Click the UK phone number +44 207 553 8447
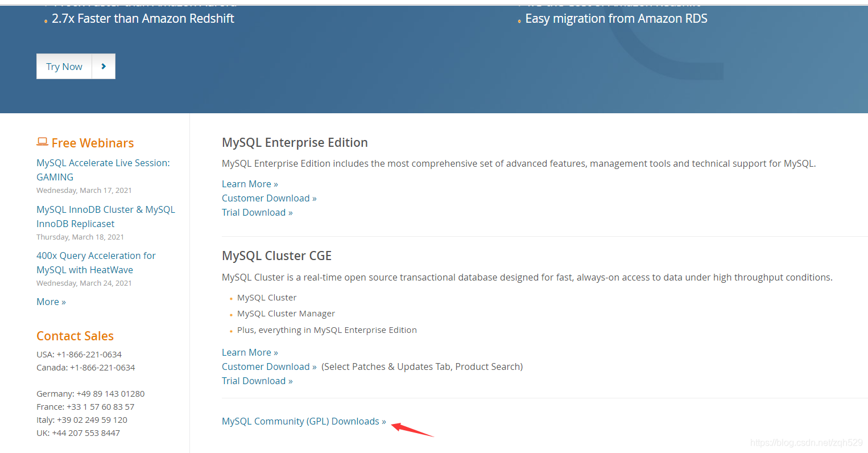Screen dimensions: 868x453 [x=86, y=433]
